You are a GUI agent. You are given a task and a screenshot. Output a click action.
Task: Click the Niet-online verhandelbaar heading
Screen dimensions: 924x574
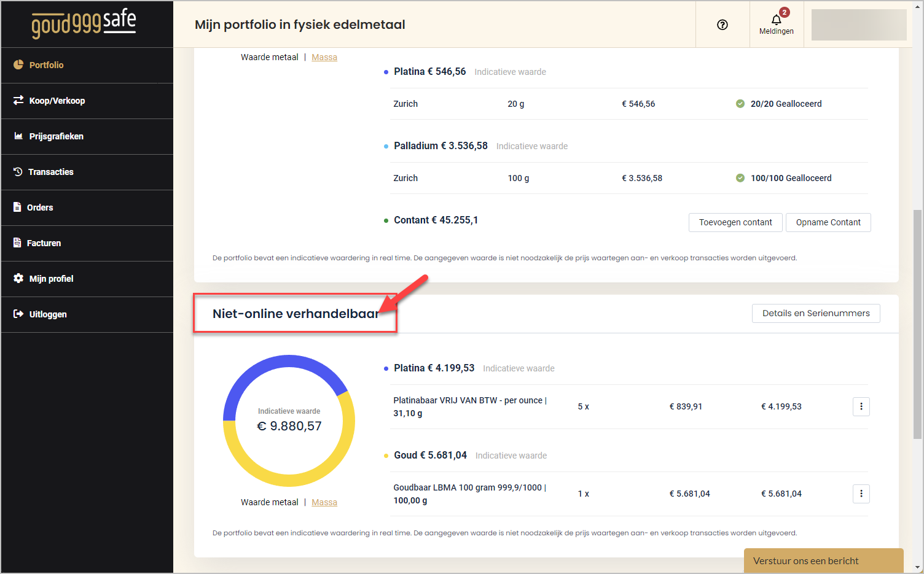coord(296,314)
